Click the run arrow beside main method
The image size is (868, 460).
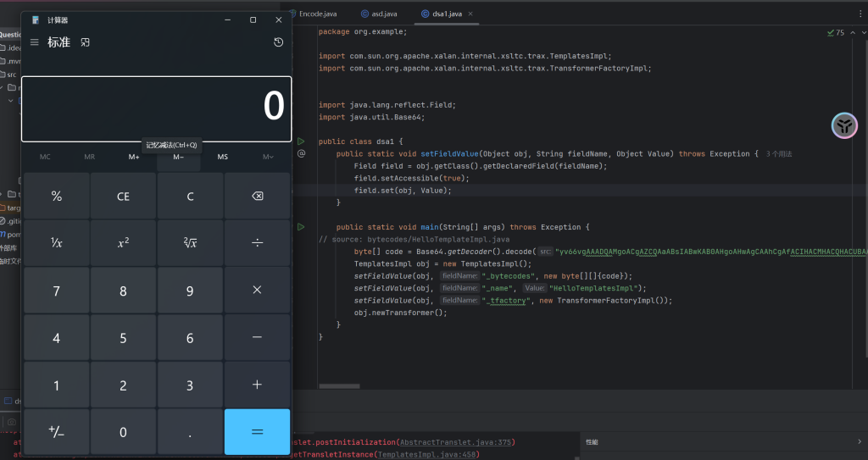(300, 227)
